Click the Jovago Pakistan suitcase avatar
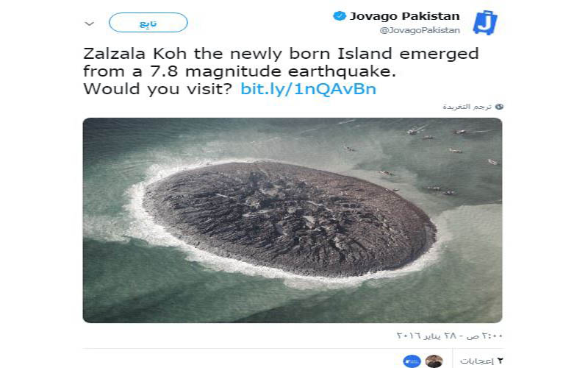Viewport: 588px width, 368px height. click(x=485, y=21)
